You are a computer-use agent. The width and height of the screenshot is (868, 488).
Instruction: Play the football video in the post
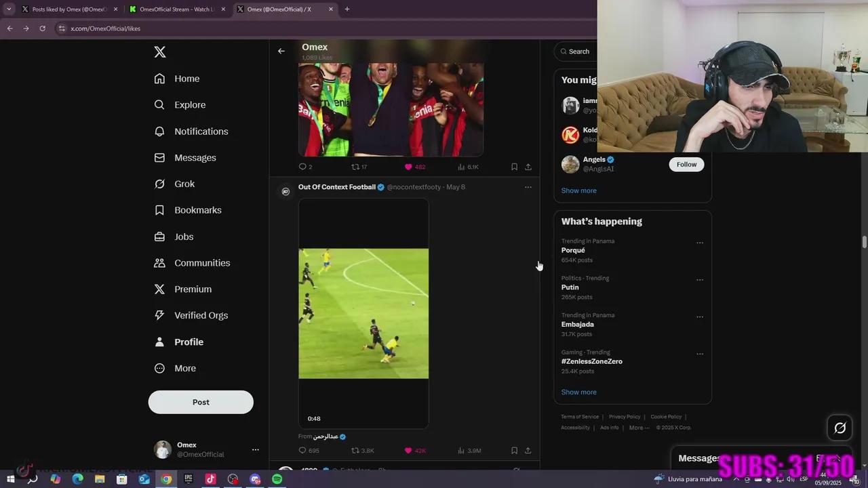[x=363, y=313]
